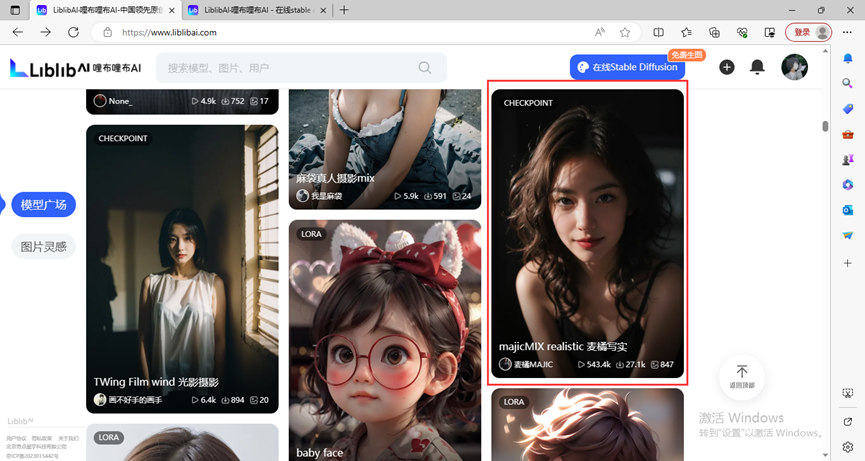Open the notifications bell in the site header
The height and width of the screenshot is (461, 865).
(758, 67)
